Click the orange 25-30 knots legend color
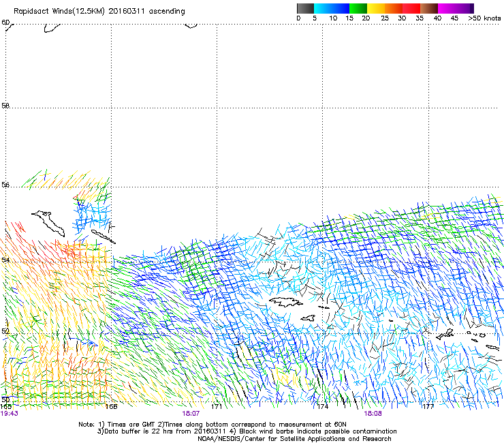This screenshot has height=443, width=504. [394, 8]
